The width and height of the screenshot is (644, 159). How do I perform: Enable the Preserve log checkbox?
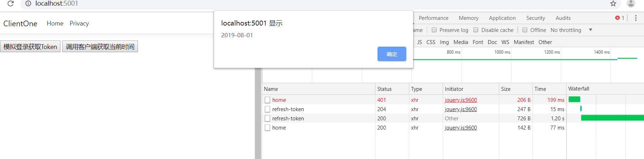pyautogui.click(x=434, y=30)
